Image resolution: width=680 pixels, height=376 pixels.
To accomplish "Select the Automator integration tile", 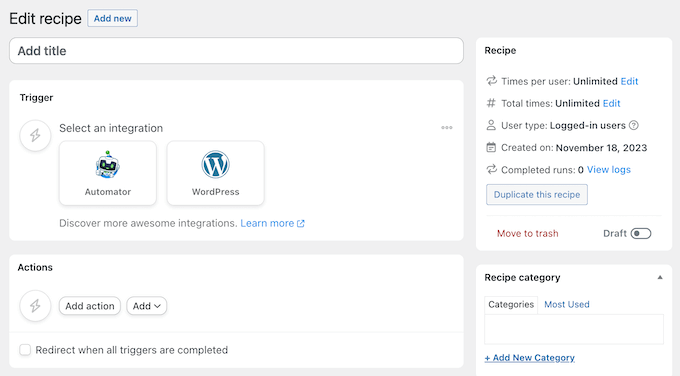I will pyautogui.click(x=108, y=173).
